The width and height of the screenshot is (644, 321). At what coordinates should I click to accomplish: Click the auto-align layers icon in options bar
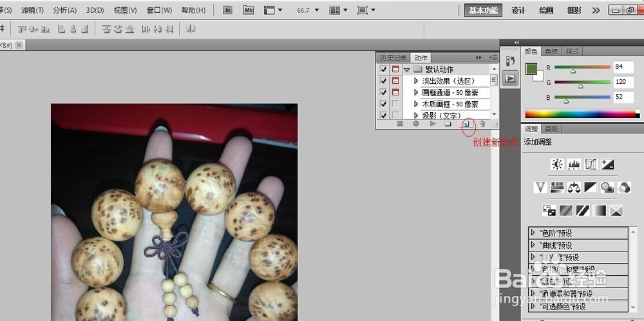[x=190, y=29]
